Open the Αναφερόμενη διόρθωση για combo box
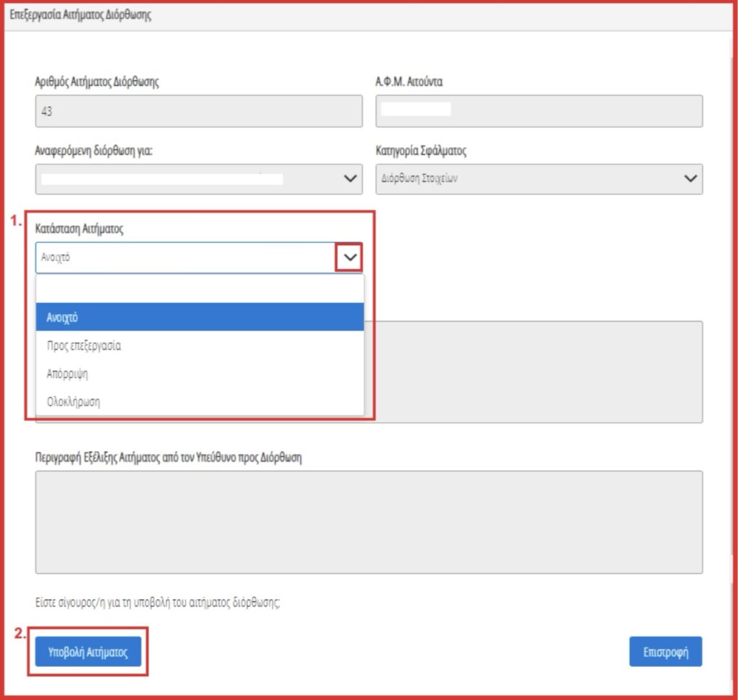This screenshot has height=700, width=738. (x=187, y=179)
